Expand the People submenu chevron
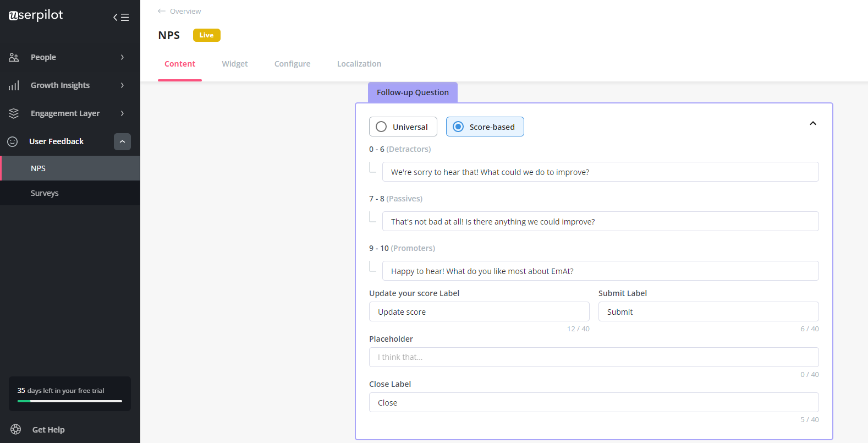Image resolution: width=868 pixels, height=443 pixels. (122, 57)
